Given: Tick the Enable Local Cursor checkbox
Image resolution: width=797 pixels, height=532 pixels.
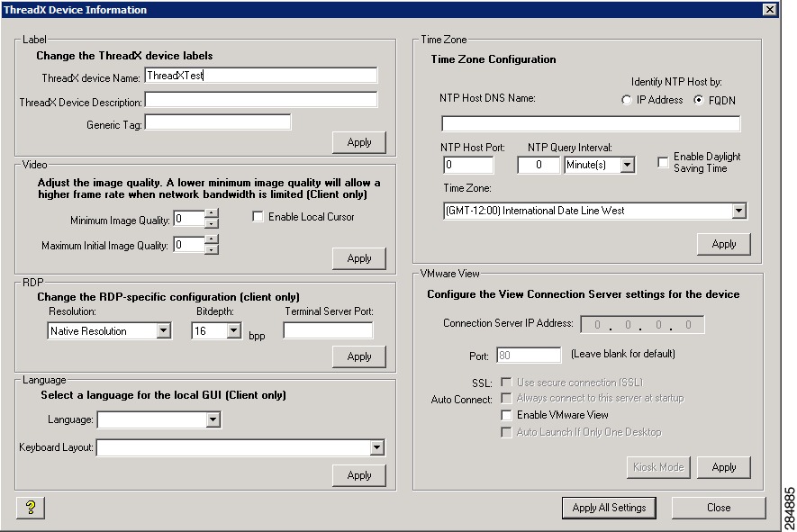Looking at the screenshot, I should coord(258,217).
